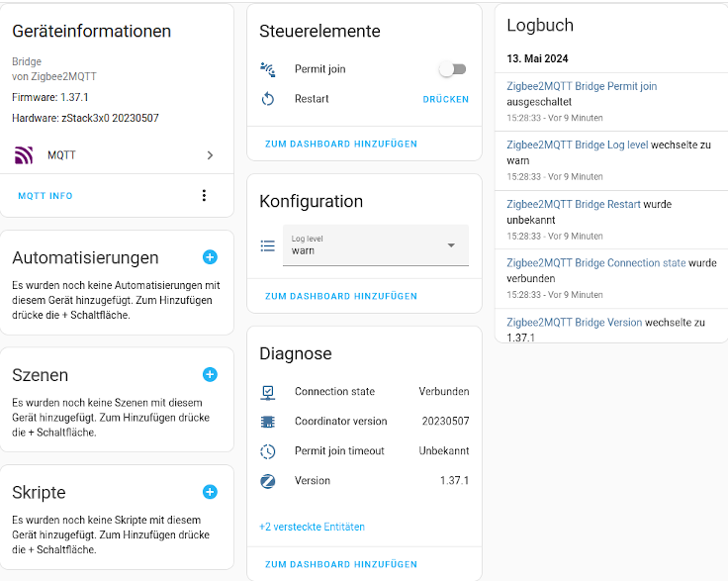Screen dimensions: 728x581
Task: Click DRÜCKEN to restart the bridge
Action: pos(446,99)
